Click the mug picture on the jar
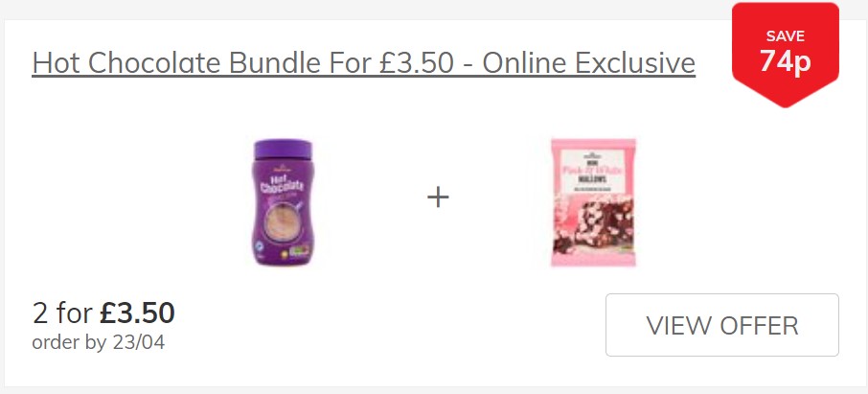The height and width of the screenshot is (394, 868). [281, 219]
